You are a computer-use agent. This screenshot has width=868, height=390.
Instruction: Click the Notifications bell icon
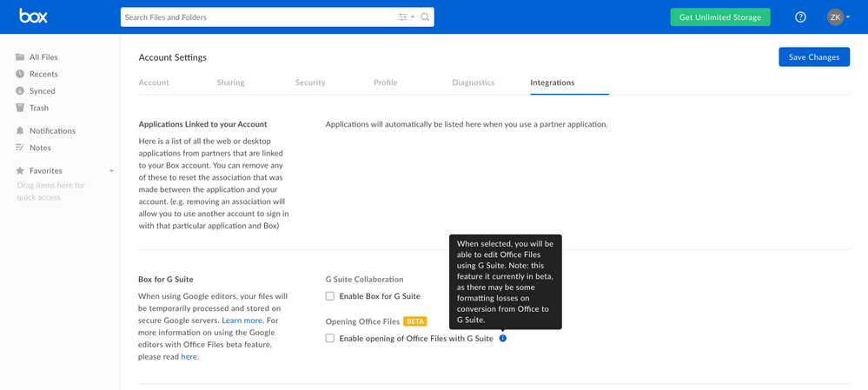pyautogui.click(x=20, y=130)
